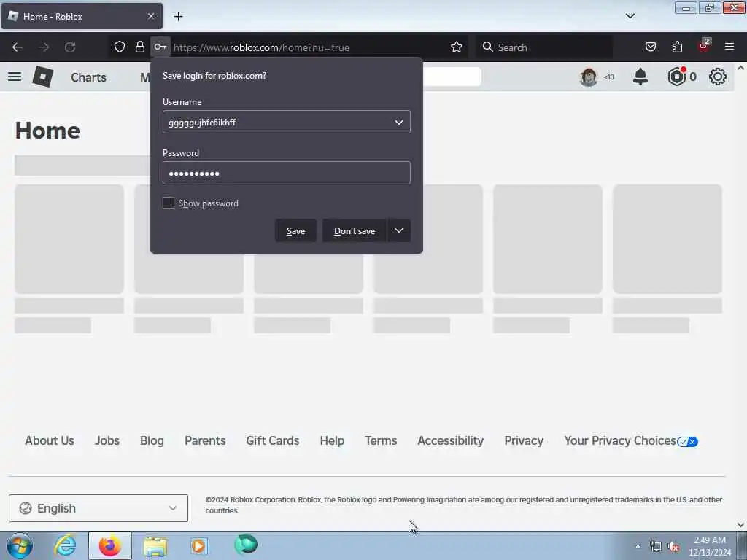747x560 pixels.
Task: Expand the Don't save options arrow
Action: (x=399, y=230)
